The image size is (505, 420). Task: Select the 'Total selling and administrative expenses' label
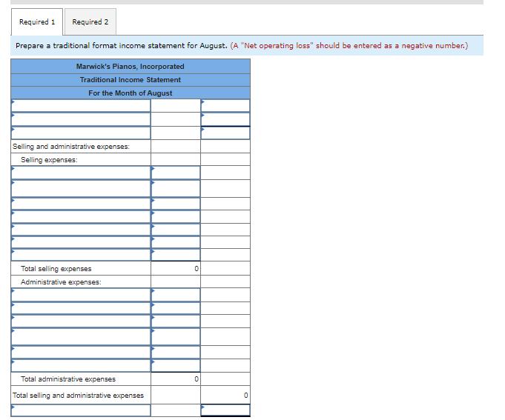78,396
